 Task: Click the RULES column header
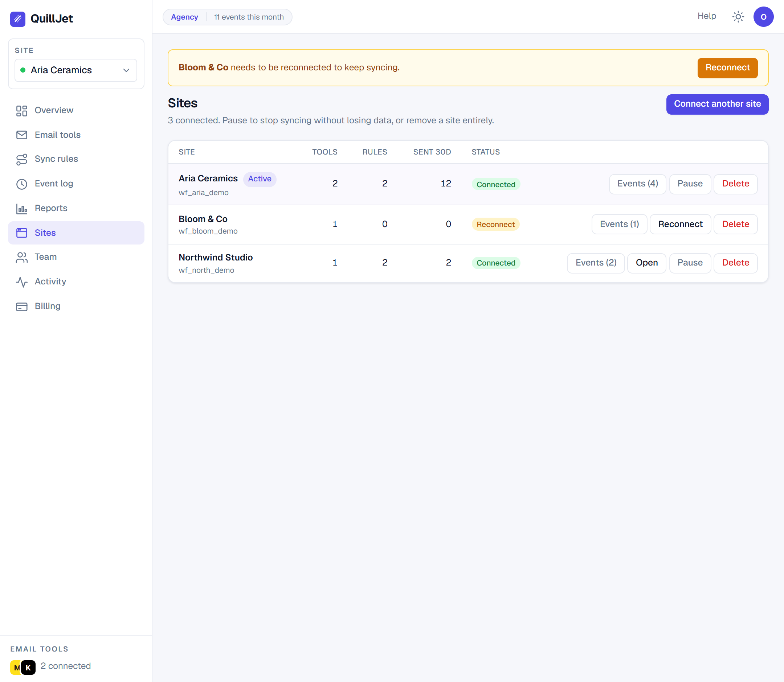click(x=374, y=152)
